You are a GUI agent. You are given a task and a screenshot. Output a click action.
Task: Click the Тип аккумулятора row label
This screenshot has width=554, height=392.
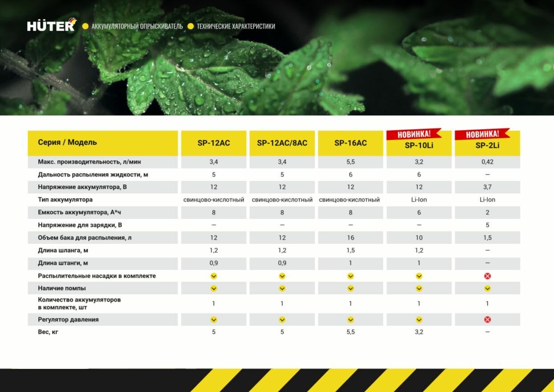[x=65, y=200]
